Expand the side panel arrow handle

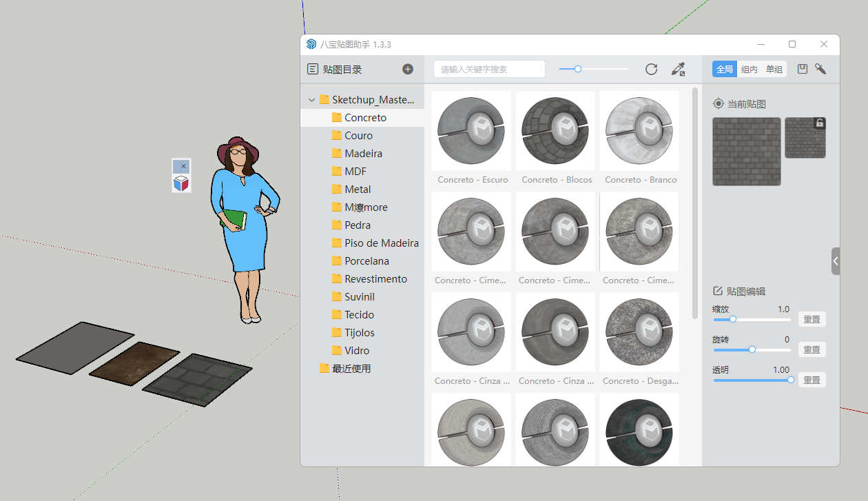[x=836, y=261]
